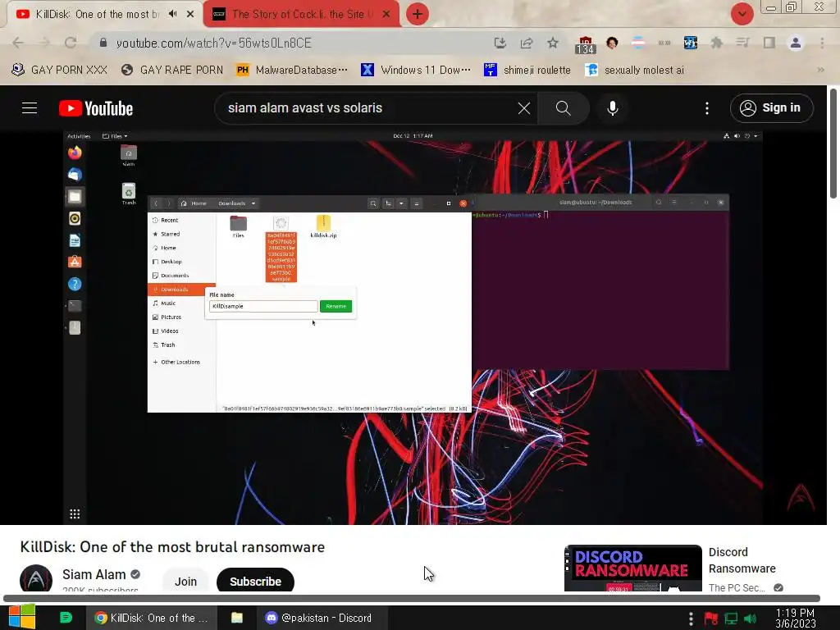Click the browser address bar URL
The height and width of the screenshot is (630, 840).
214,43
